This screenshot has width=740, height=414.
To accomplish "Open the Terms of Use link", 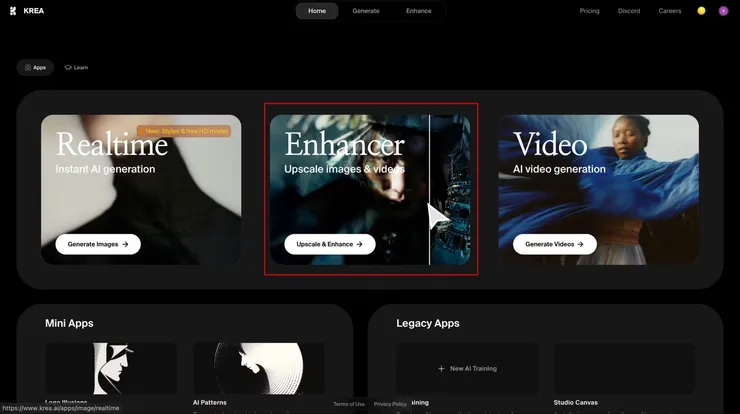I will [x=349, y=404].
